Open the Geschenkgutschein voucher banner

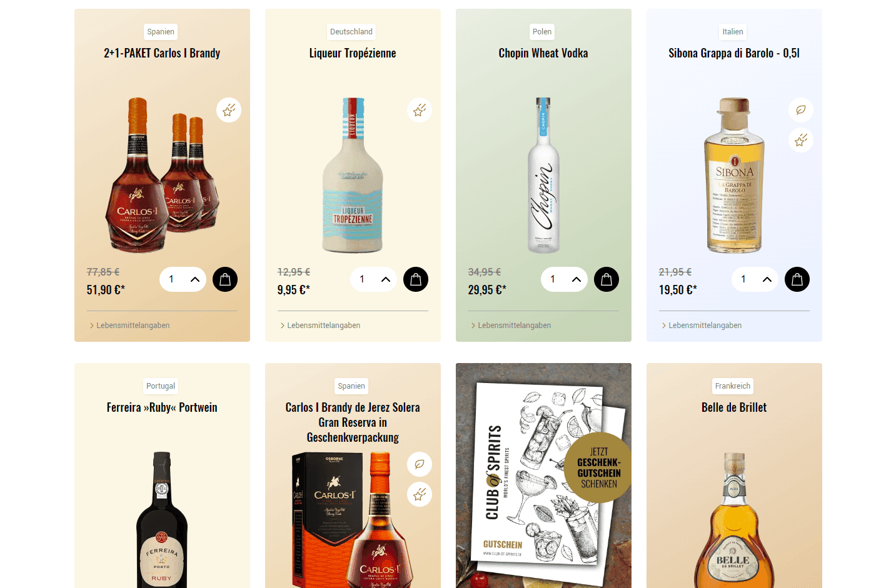tap(543, 476)
